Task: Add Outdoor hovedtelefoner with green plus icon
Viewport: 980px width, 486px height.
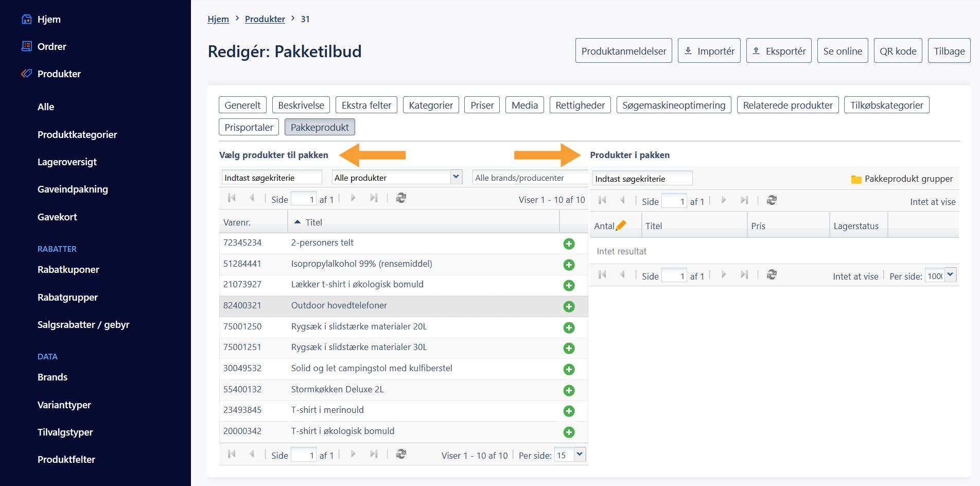Action: click(569, 306)
